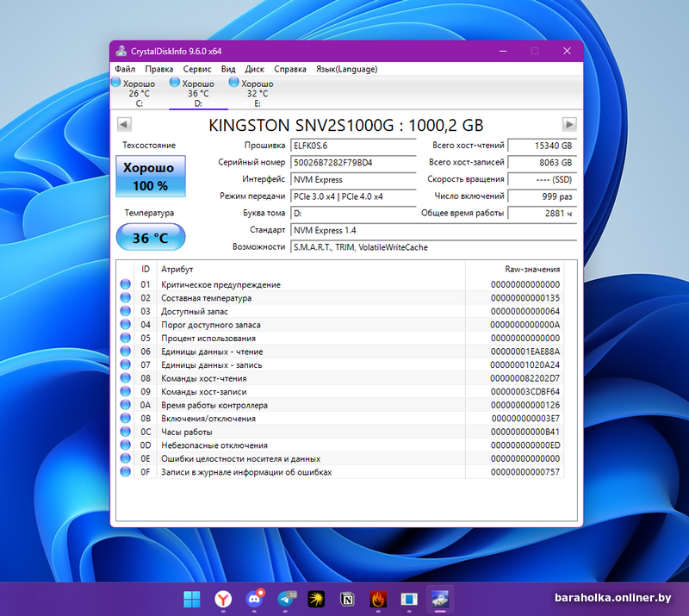This screenshot has height=616, width=689.
Task: Switch to disk C: tab (26 °C)
Action: pos(139,93)
